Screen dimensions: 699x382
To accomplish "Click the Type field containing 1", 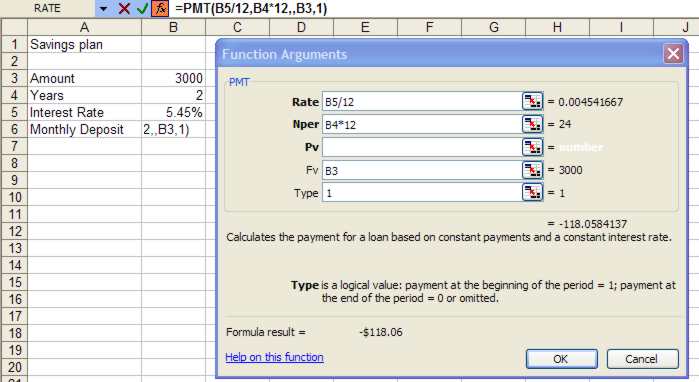I will pyautogui.click(x=421, y=193).
